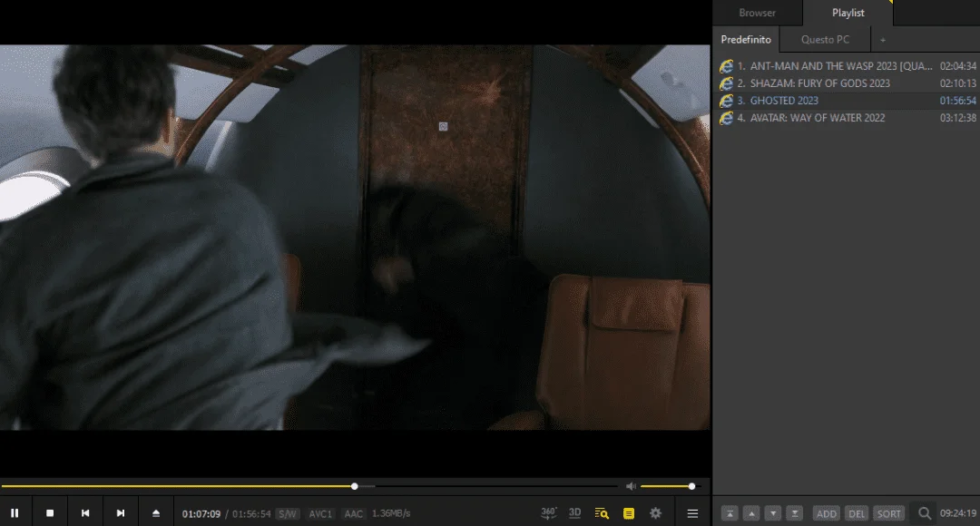Open the hamburger main menu

692,513
